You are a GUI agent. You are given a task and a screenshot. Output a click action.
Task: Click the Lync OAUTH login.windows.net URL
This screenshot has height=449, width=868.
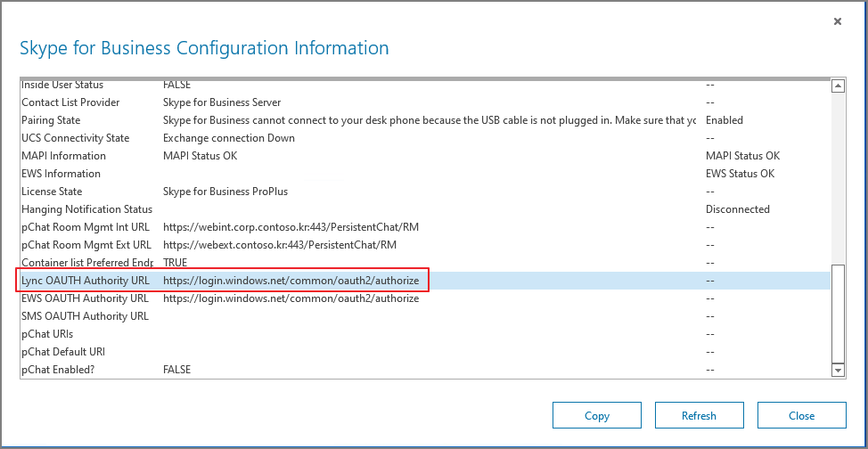point(291,281)
